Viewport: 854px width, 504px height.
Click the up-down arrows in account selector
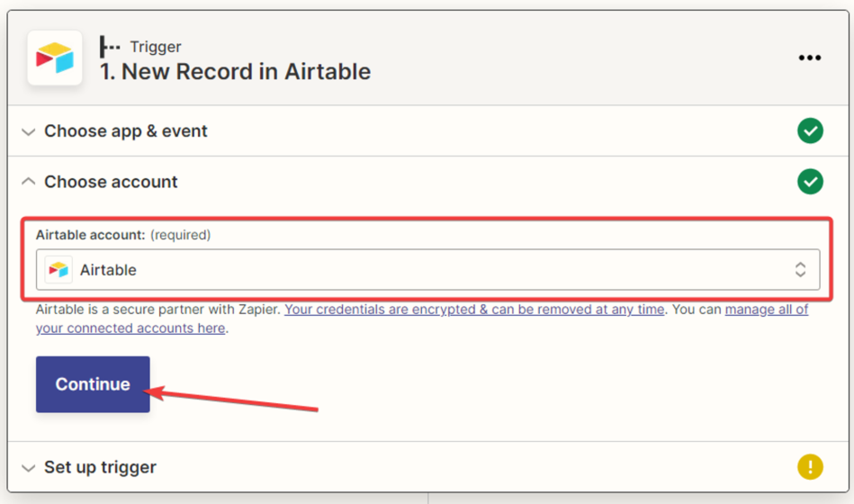800,270
